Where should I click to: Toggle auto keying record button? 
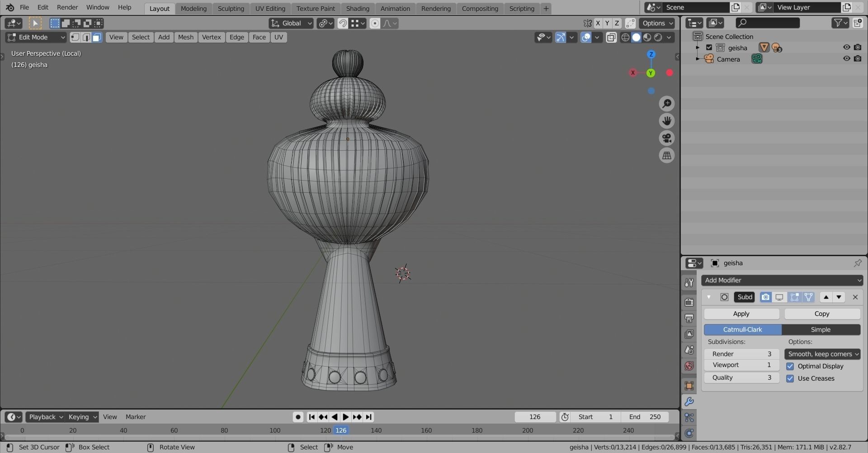pyautogui.click(x=298, y=417)
